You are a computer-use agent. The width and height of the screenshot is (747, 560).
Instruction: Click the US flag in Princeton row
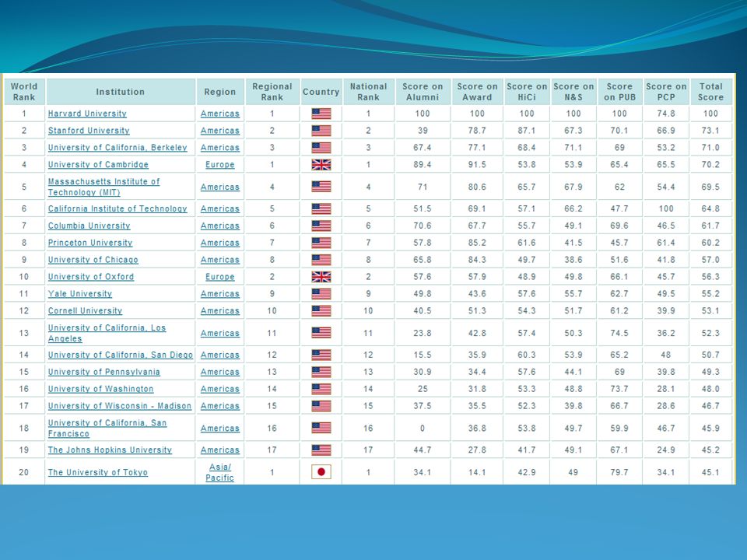(321, 243)
